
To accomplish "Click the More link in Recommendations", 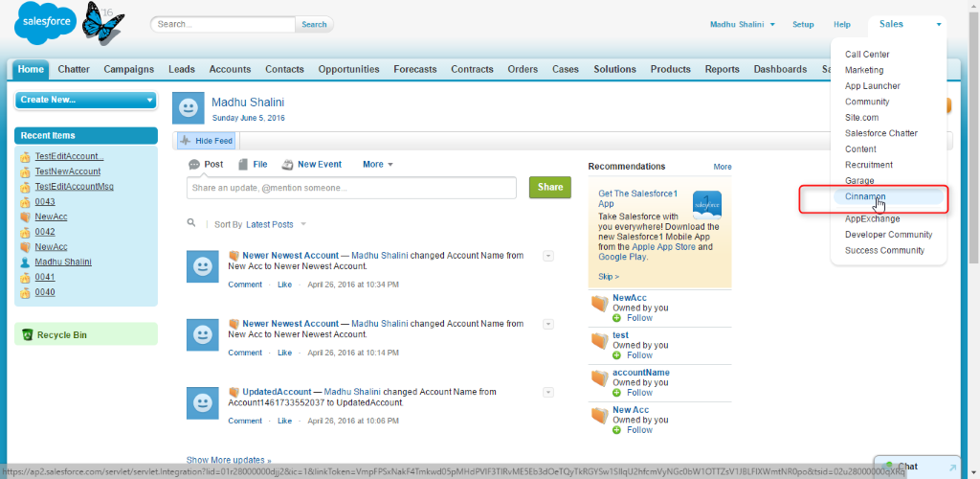I will 723,167.
